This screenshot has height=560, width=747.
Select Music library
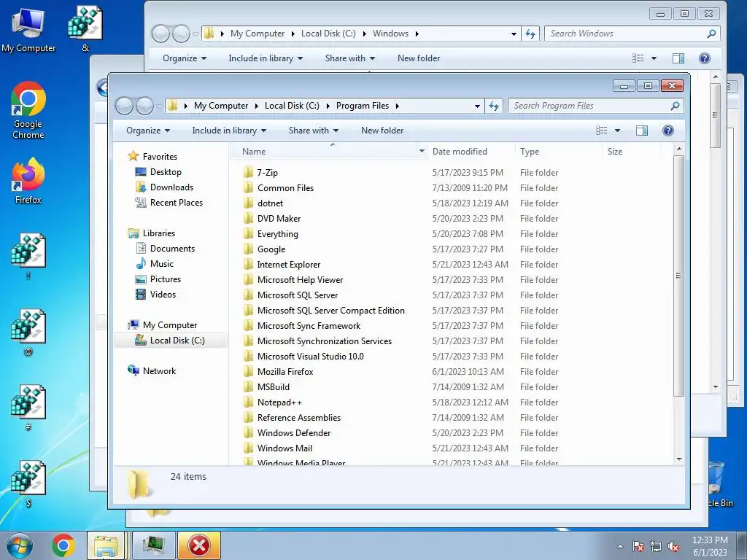[x=161, y=264]
